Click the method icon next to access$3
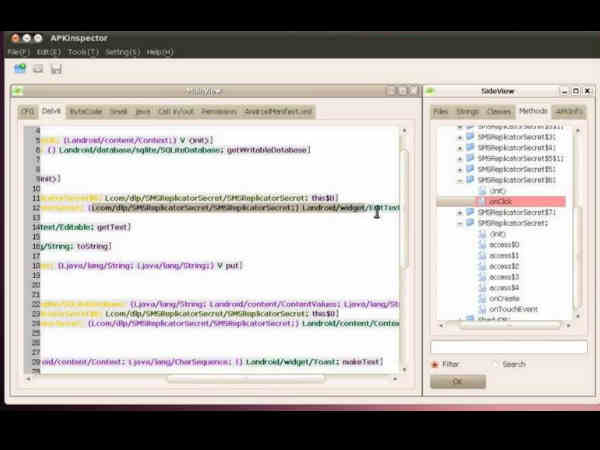The height and width of the screenshot is (450, 600). click(483, 277)
